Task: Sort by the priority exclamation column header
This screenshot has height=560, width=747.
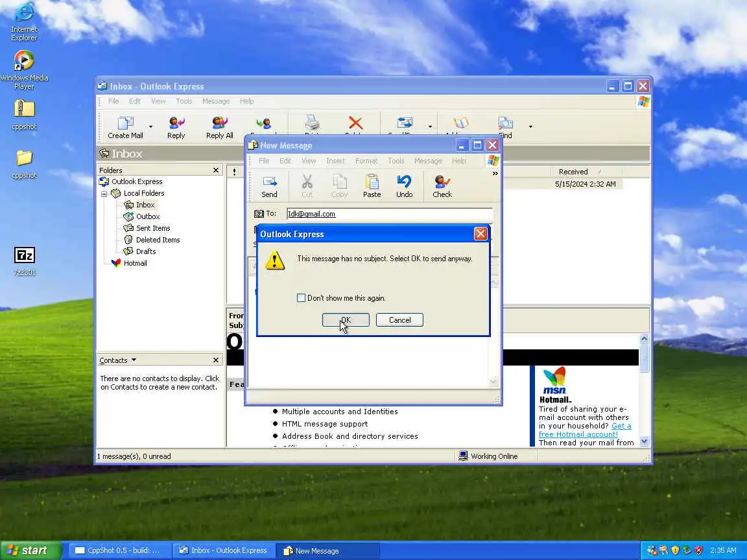Action: click(x=234, y=172)
